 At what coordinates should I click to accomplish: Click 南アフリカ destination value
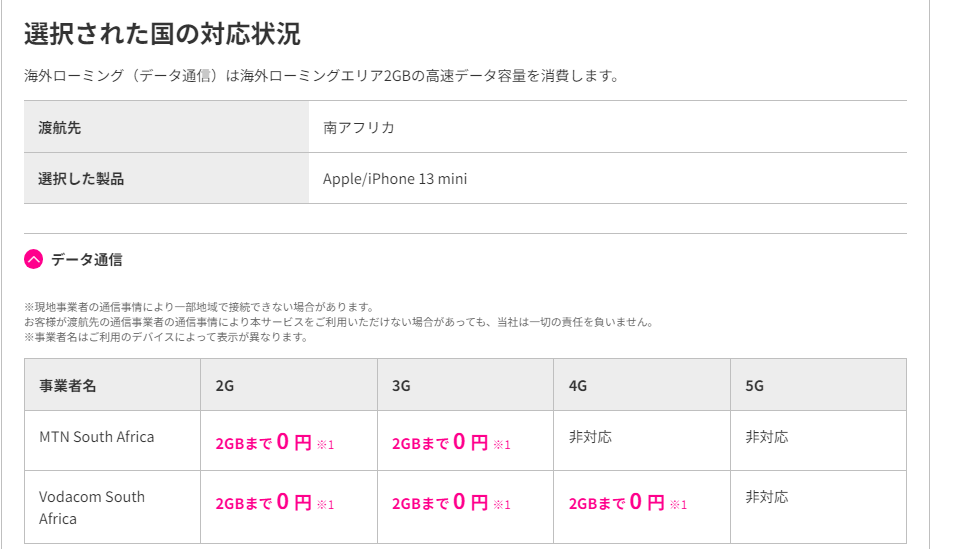359,127
